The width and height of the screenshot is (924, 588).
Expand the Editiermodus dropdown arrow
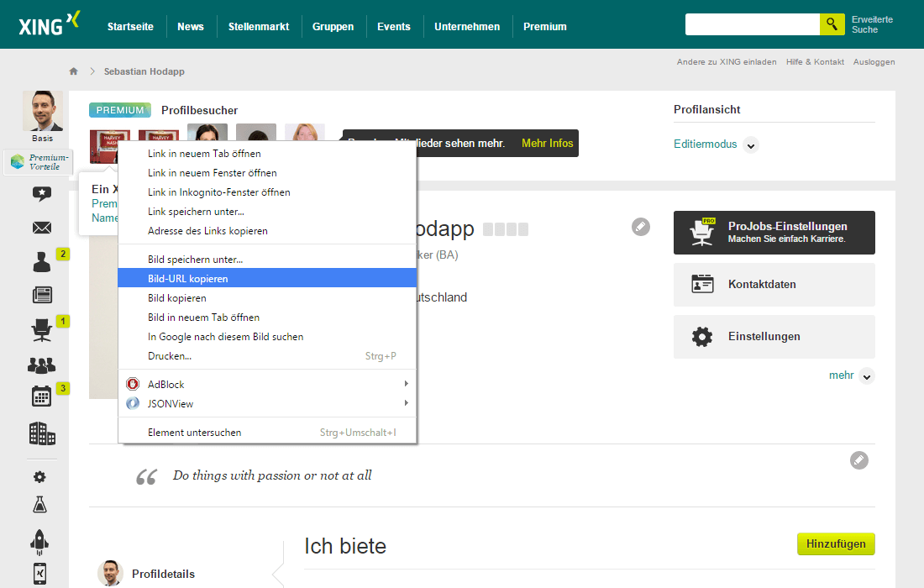751,145
